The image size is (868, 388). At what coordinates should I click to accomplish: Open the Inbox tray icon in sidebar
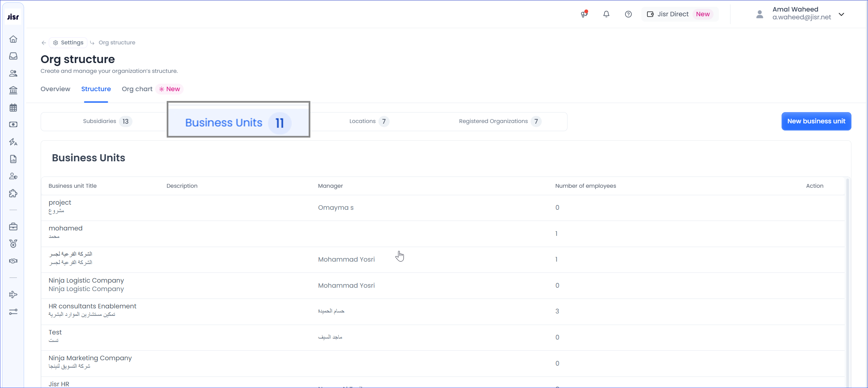13,56
